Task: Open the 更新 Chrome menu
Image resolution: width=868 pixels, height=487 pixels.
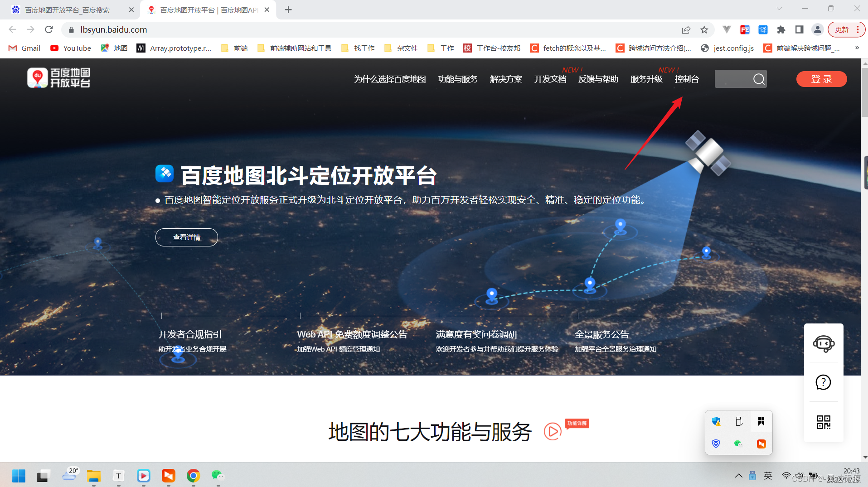Action: tap(846, 29)
